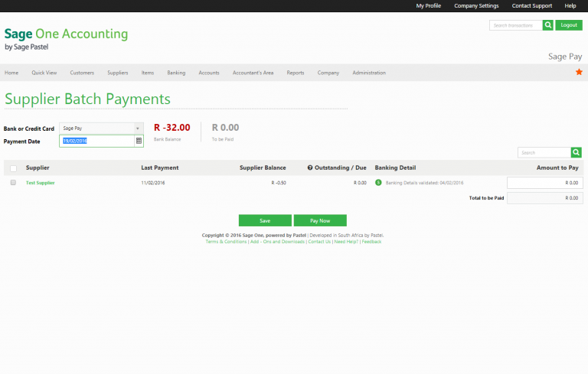Sort by the Last Payment column header
588x374 pixels.
160,167
